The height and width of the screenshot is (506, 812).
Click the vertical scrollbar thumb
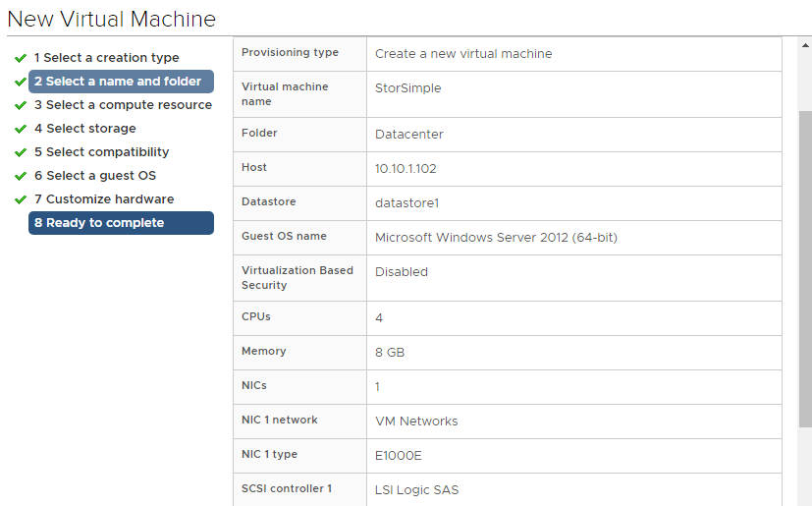(x=805, y=269)
